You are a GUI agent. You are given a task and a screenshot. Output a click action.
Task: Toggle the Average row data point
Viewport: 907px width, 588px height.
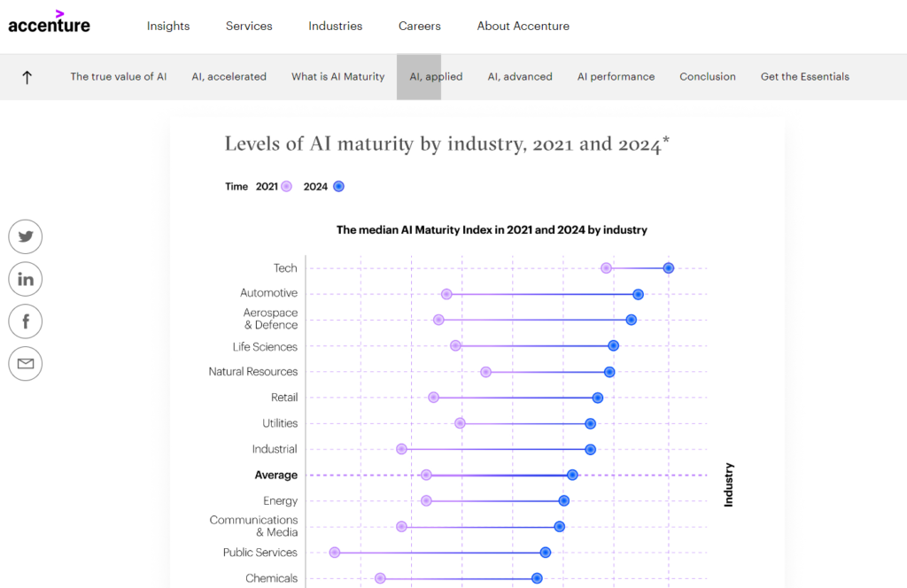coord(572,475)
